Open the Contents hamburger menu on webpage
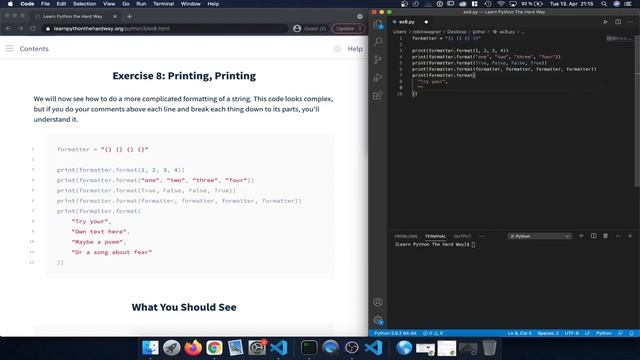640x360 pixels. click(x=9, y=49)
